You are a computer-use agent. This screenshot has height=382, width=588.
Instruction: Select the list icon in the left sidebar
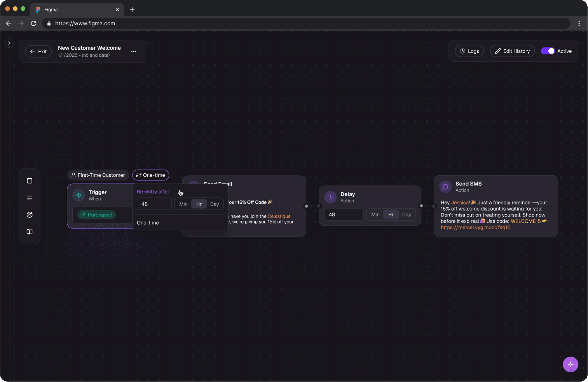pyautogui.click(x=30, y=197)
